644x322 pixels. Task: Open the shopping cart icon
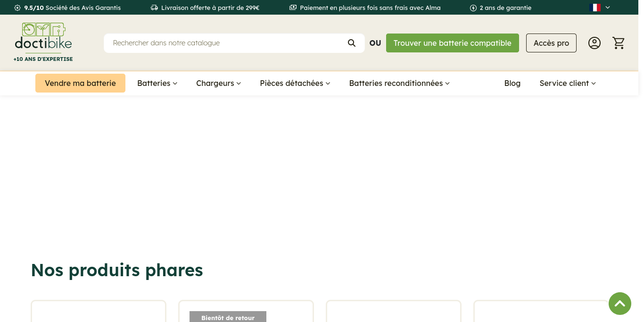(x=619, y=43)
